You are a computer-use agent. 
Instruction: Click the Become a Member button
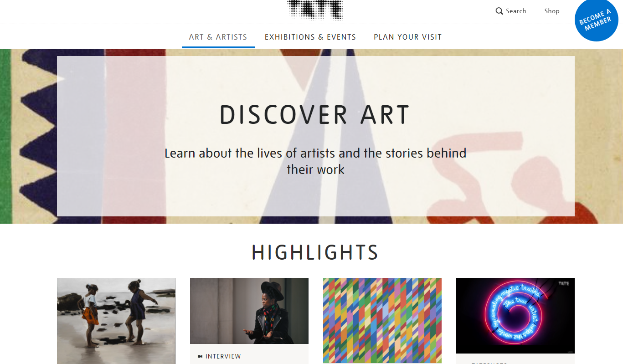[597, 20]
